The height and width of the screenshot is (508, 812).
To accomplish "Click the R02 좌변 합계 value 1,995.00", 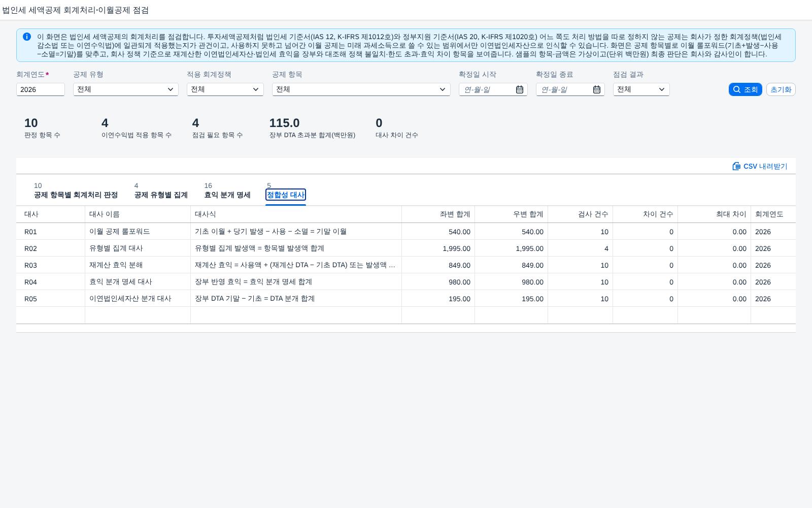I will (x=456, y=248).
